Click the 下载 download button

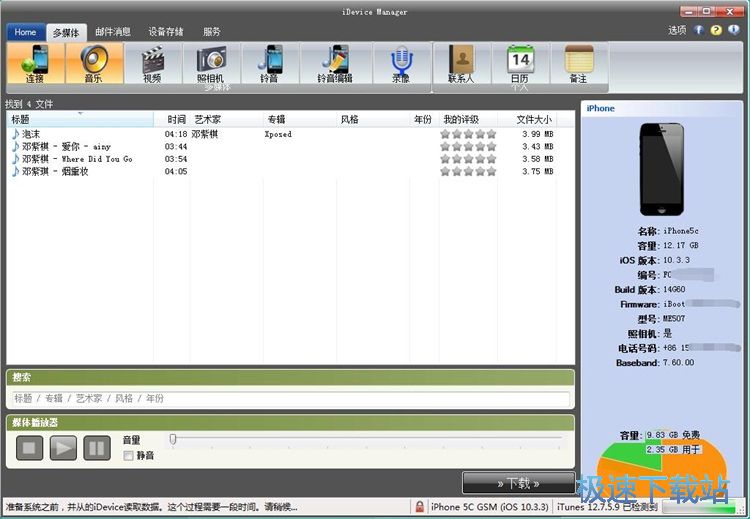tap(518, 483)
